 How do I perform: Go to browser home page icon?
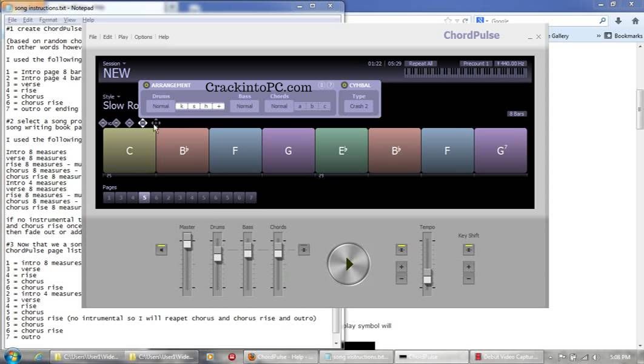coord(636,21)
